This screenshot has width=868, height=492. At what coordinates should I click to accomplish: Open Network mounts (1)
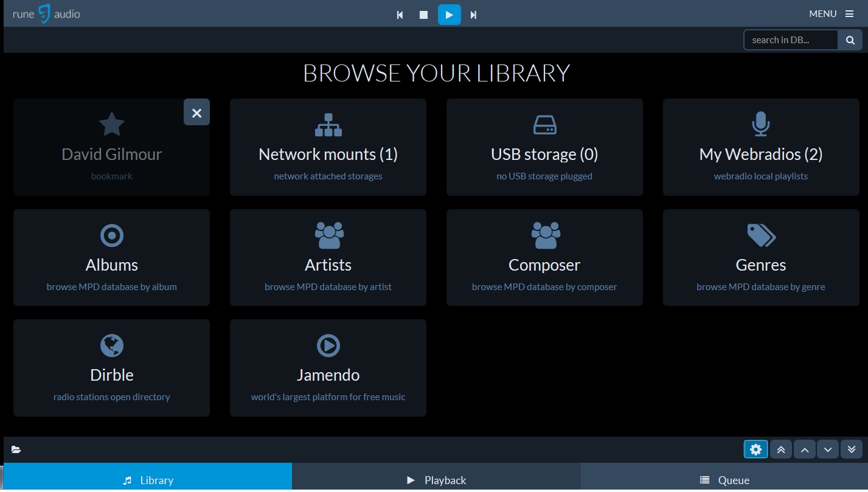point(328,147)
